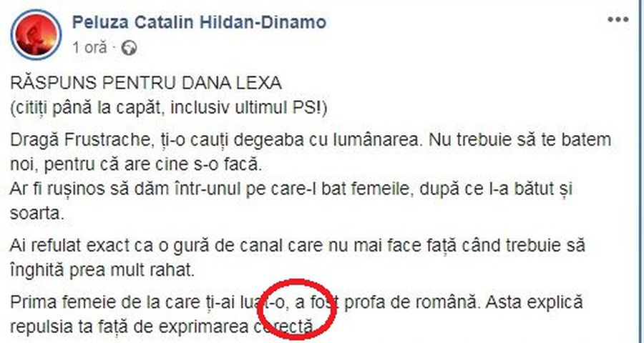Select the heading "RĂSPUNS PENTRU DANA LEXA"
The width and height of the screenshot is (644, 343).
(x=146, y=84)
